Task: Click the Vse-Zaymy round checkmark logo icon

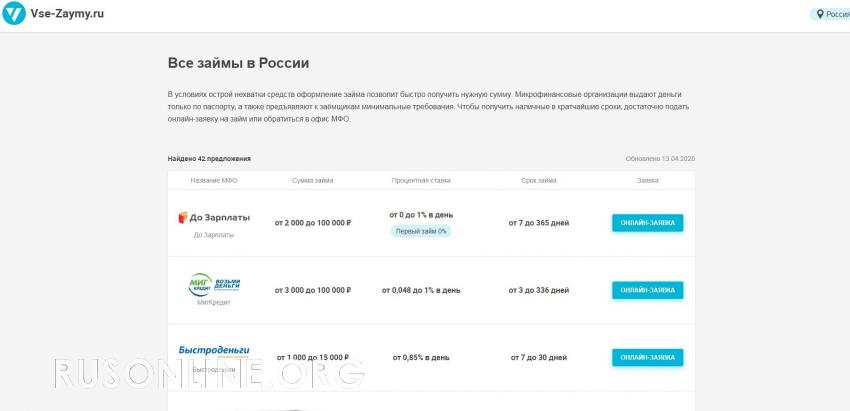Action: point(14,14)
